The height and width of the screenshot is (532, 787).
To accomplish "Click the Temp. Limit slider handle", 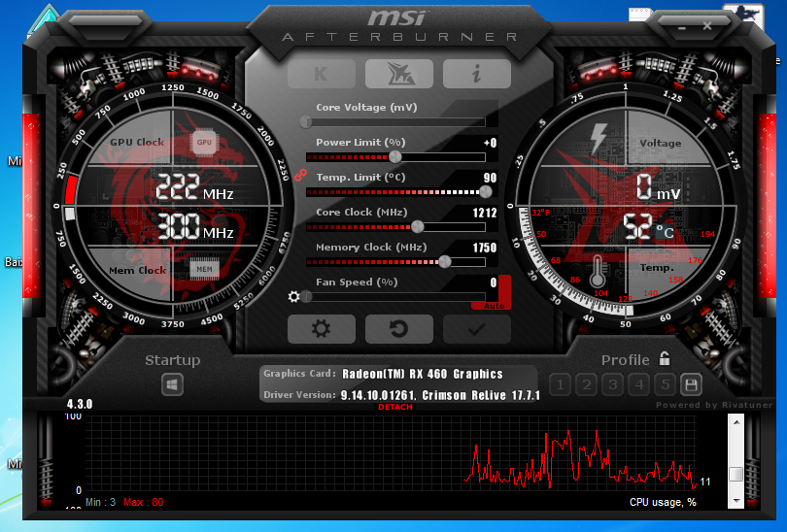I will 486,191.
